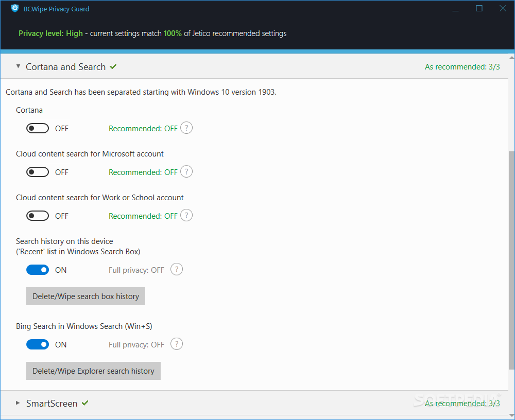Expand the SmartScreen section
Screen dimensions: 515x420
pyautogui.click(x=18, y=403)
